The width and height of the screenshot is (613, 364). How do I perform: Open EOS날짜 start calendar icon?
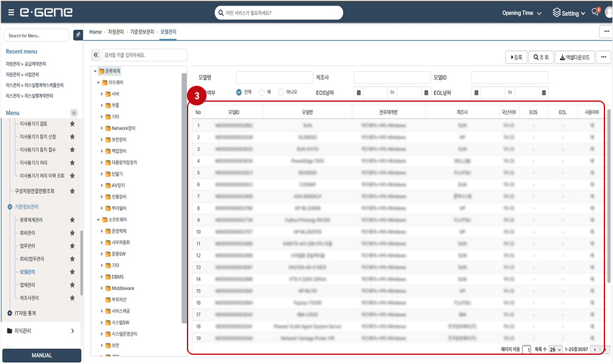(x=358, y=93)
